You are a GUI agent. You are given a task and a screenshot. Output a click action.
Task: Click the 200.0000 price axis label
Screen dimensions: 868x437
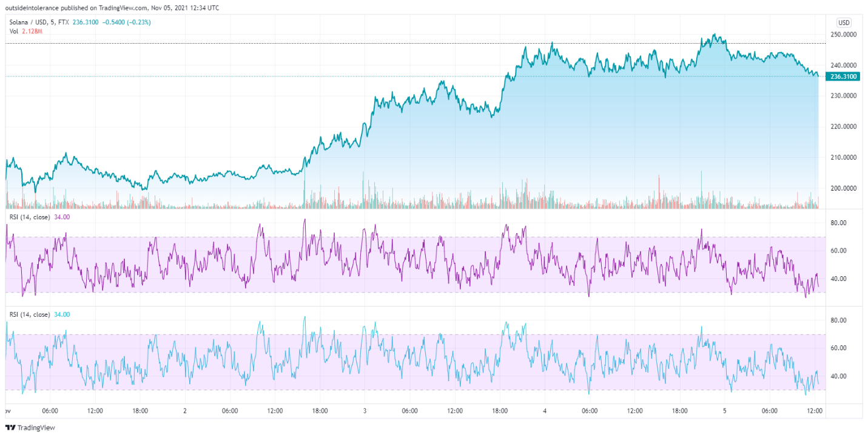(x=844, y=188)
